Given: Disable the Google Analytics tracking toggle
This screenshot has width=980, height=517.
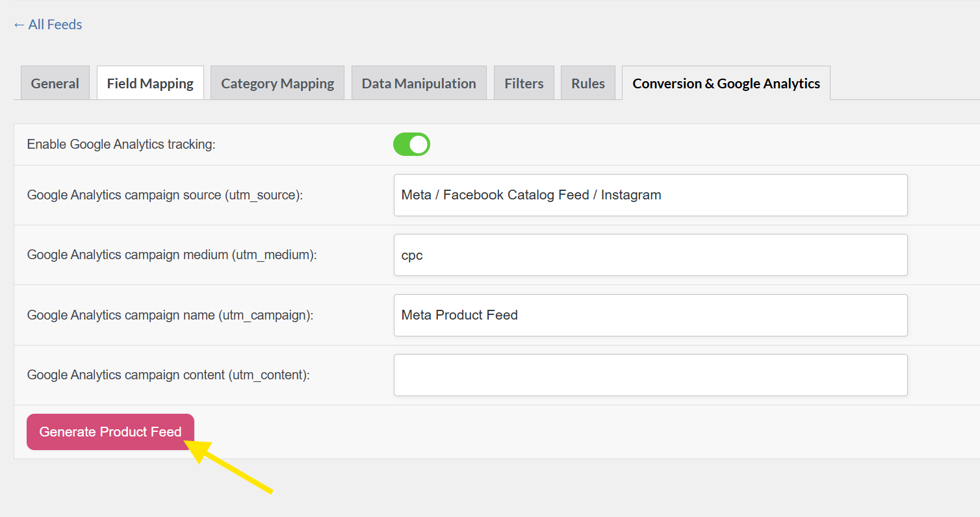Looking at the screenshot, I should [x=411, y=144].
